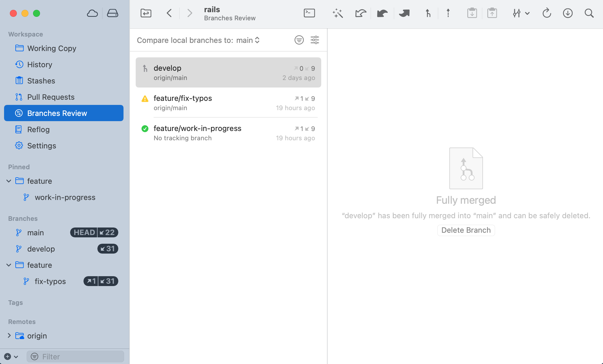Click the Push toolbar icon
The image size is (603, 364).
coord(404,13)
